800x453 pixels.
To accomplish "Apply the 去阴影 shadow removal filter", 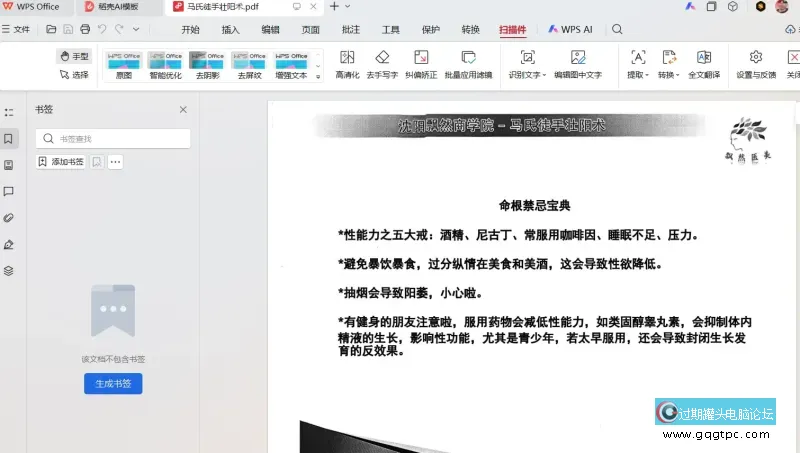I will click(x=207, y=65).
